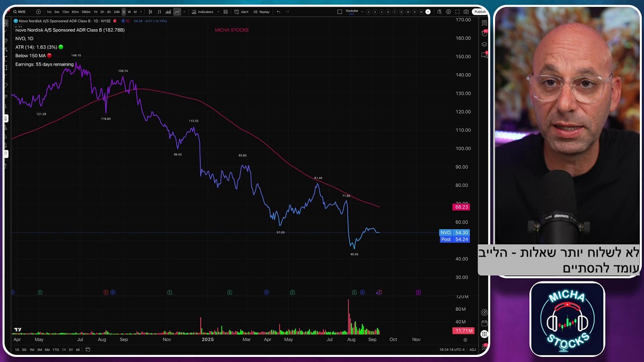644x362 pixels.
Task: Open timezone menu showing 16:24:18 UTC-4
Action: [451, 349]
